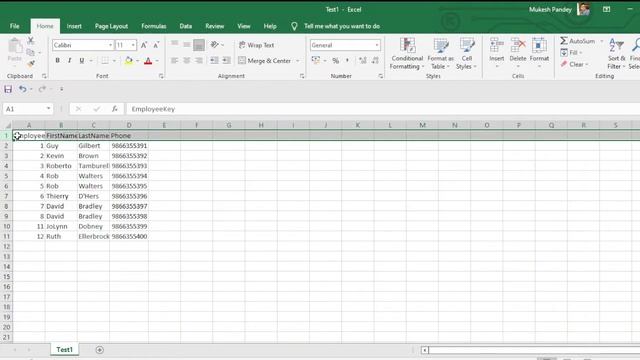The width and height of the screenshot is (640, 360).
Task: Align cell text left
Action: click(175, 61)
